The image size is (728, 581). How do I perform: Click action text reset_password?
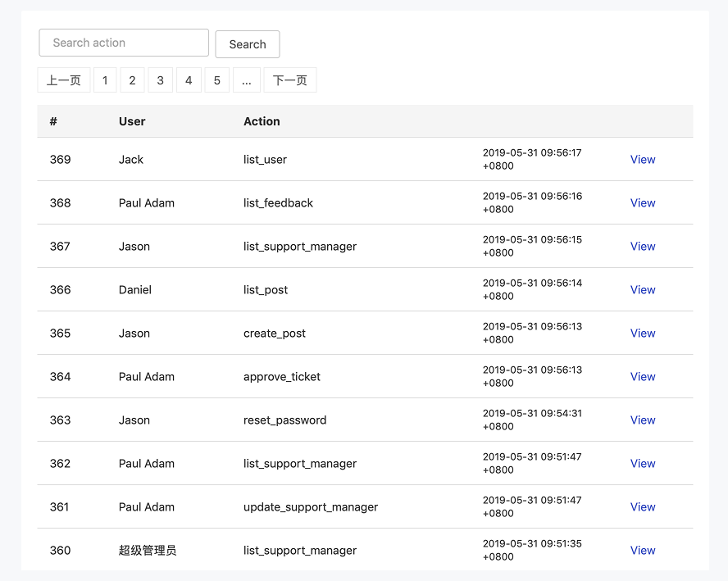pyautogui.click(x=285, y=420)
